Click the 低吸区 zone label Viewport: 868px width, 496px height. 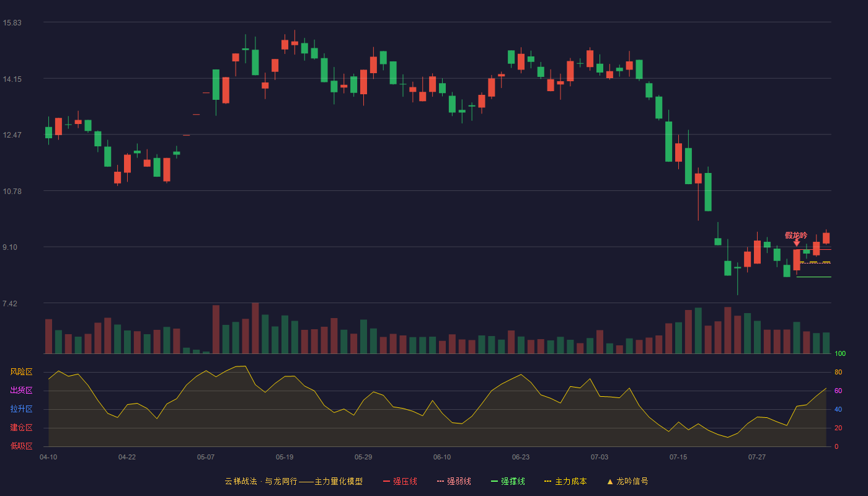21,446
